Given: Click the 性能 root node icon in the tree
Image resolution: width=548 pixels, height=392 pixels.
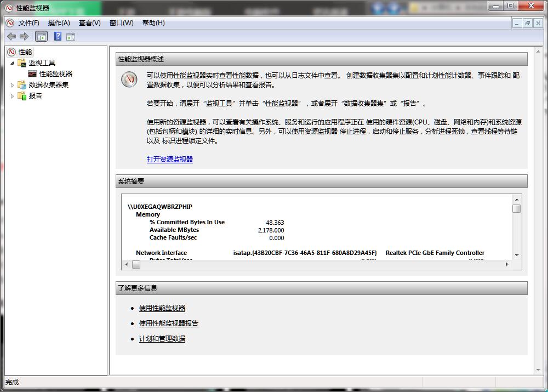Looking at the screenshot, I should pos(12,52).
